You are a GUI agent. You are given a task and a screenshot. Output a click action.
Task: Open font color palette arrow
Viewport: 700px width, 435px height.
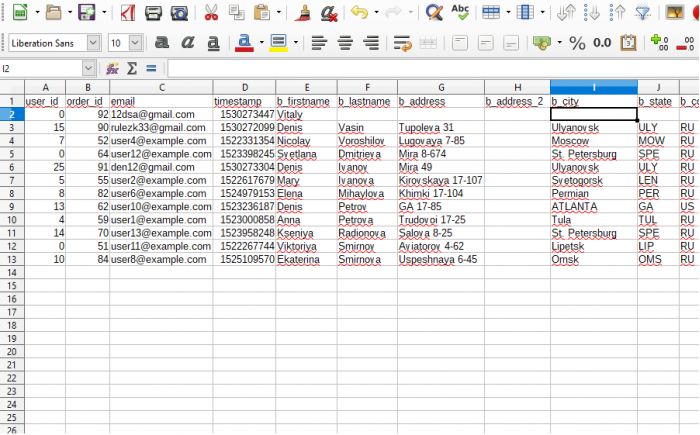point(262,43)
